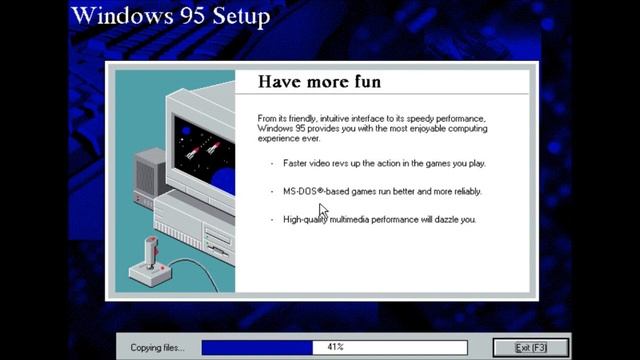This screenshot has width=640, height=360.
Task: Click the Copying files progress bar
Action: (x=335, y=348)
